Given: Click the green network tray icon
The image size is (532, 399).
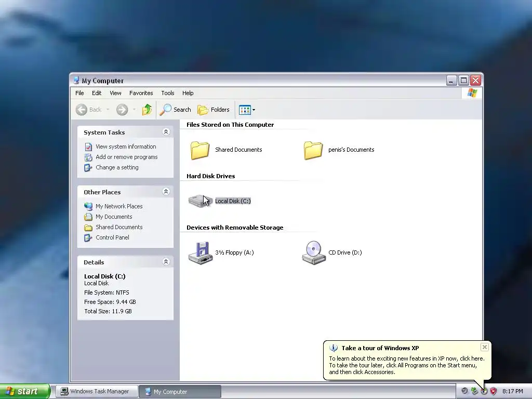Looking at the screenshot, I should pos(474,391).
